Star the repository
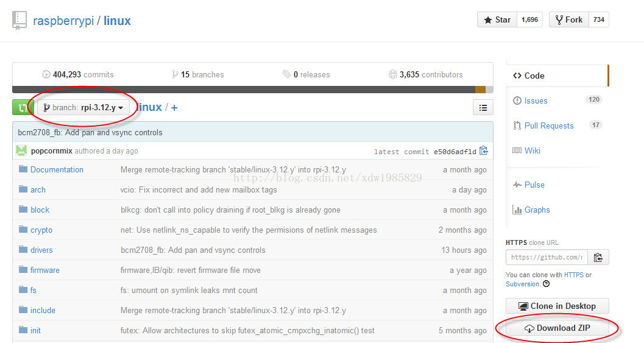The image size is (644, 343). point(497,19)
